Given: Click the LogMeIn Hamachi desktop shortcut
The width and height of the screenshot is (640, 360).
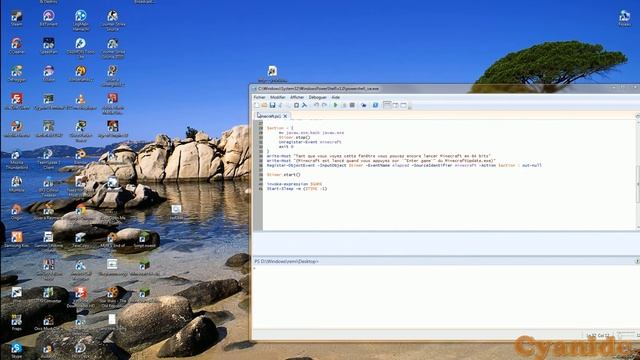Looking at the screenshot, I should pyautogui.click(x=80, y=20).
